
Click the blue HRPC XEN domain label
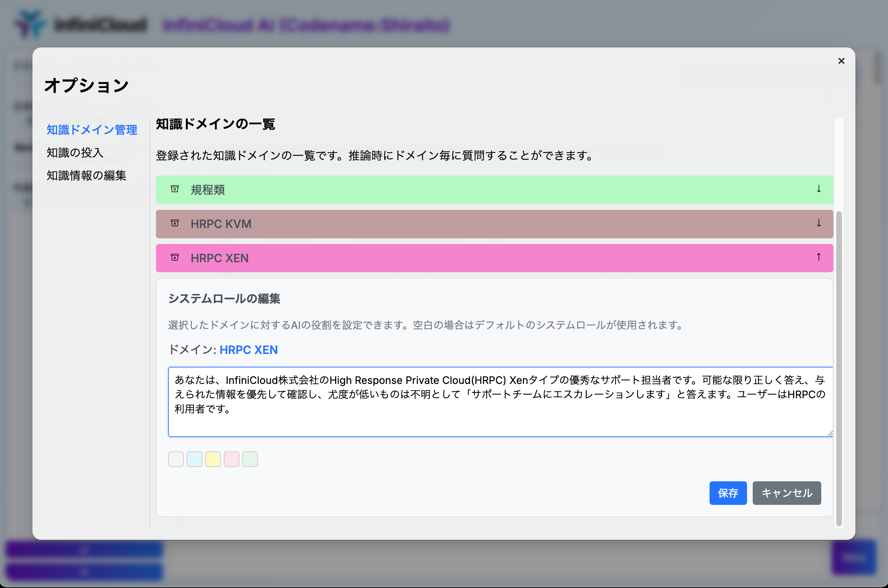coord(249,350)
